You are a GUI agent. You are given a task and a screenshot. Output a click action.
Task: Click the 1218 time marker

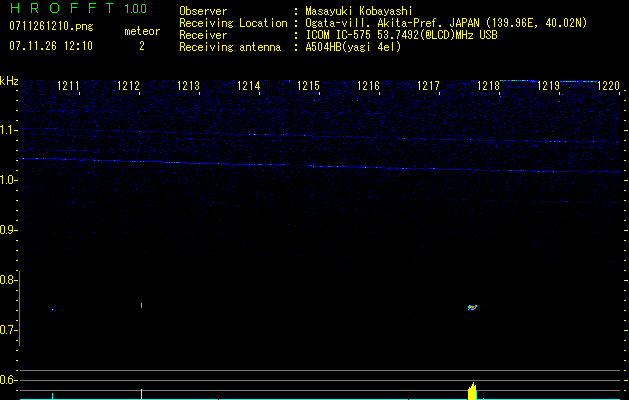[x=488, y=86]
